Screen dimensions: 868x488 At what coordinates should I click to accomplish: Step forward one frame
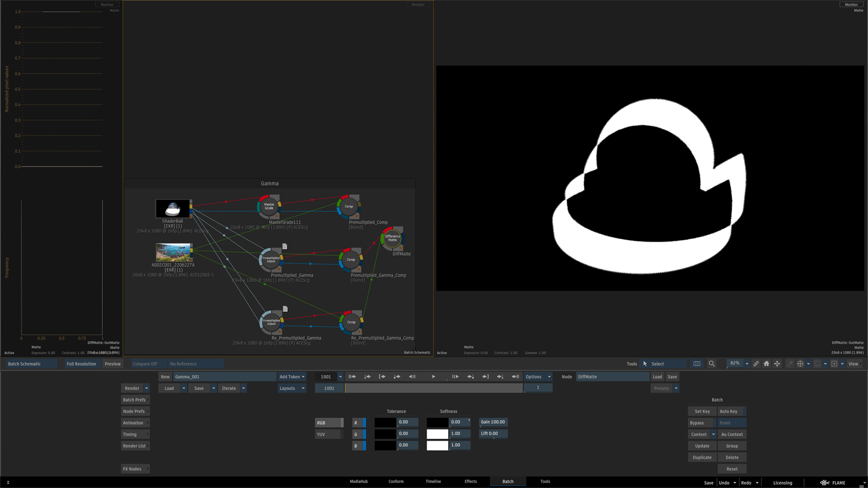(455, 377)
